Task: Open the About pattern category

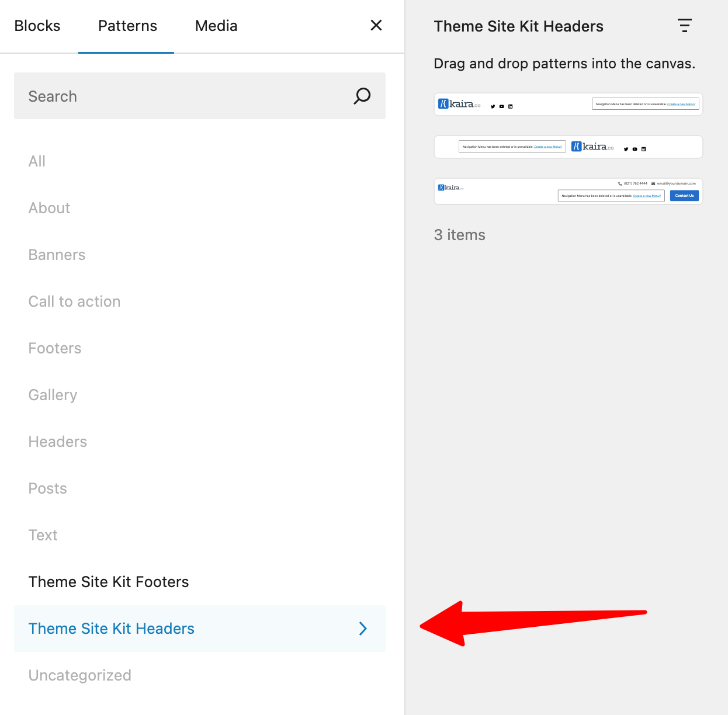Action: [x=50, y=208]
